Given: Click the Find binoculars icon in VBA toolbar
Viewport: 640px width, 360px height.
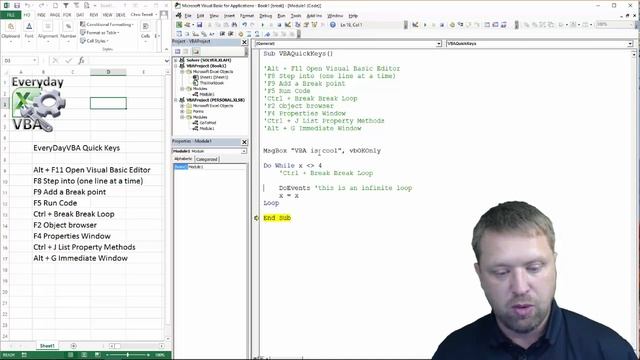Looking at the screenshot, I should (234, 25).
